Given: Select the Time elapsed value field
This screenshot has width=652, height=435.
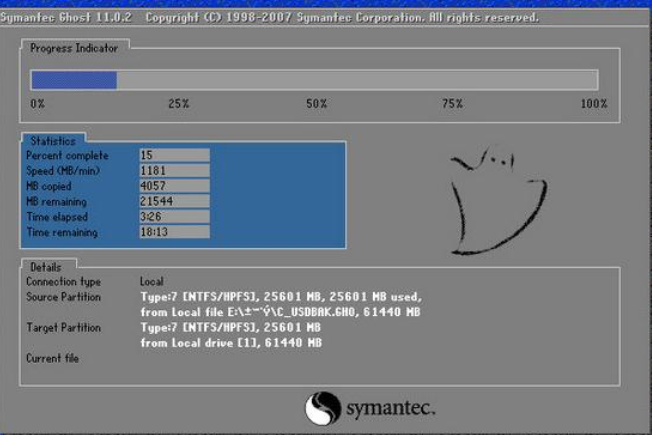Looking at the screenshot, I should point(174,216).
